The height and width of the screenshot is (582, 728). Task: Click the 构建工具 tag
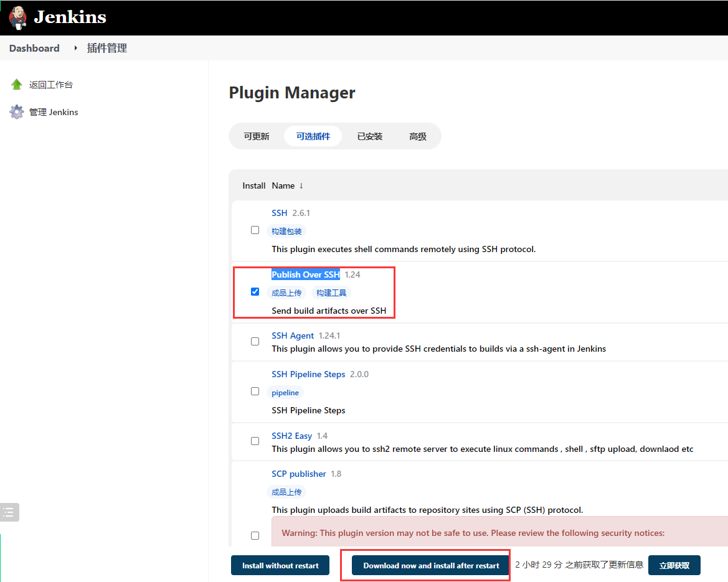pyautogui.click(x=331, y=293)
